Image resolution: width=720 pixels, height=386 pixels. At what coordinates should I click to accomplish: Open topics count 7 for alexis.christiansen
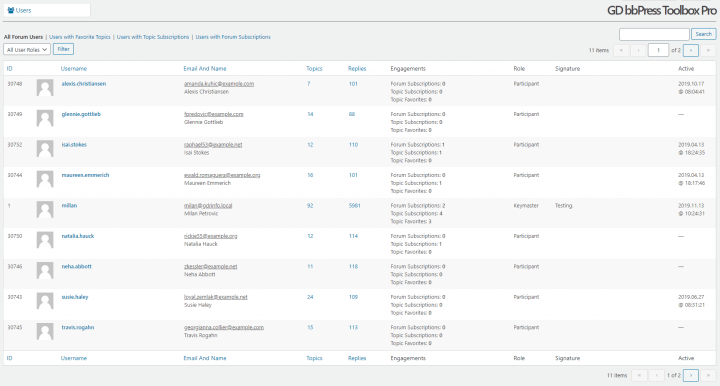[309, 84]
